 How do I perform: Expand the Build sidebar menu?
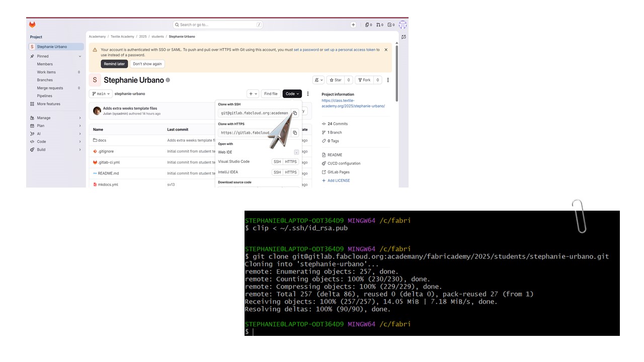coord(55,149)
